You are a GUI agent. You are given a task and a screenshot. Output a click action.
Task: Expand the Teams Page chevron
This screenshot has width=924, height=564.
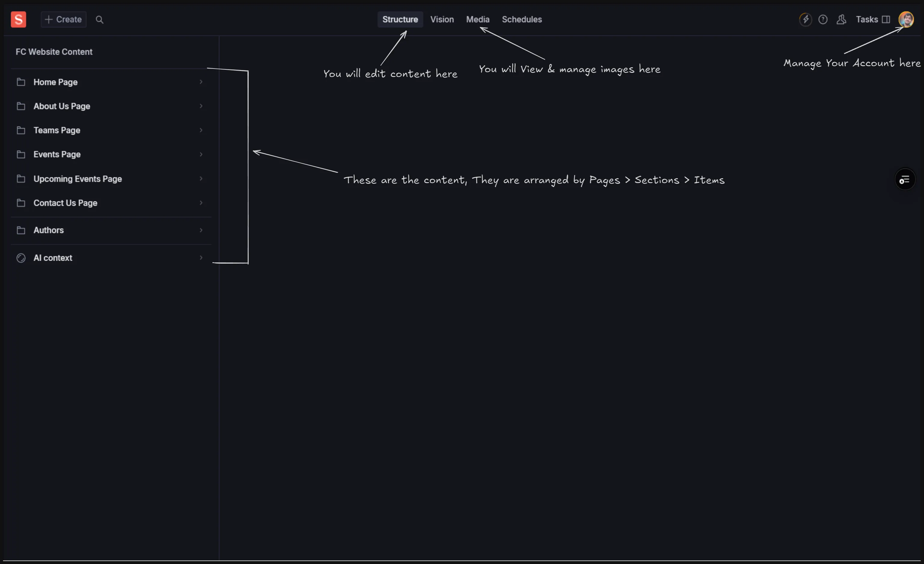pos(201,130)
